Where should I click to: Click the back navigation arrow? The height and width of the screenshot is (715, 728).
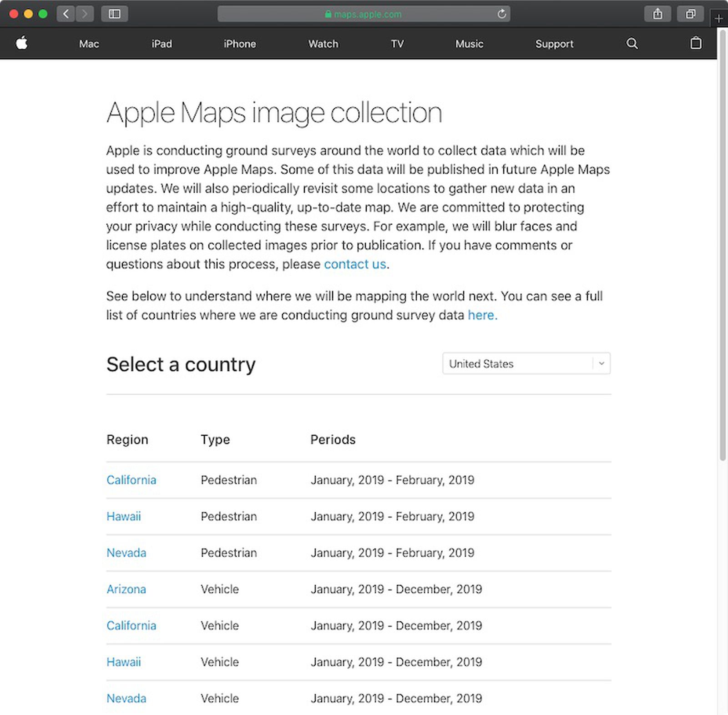[x=65, y=14]
